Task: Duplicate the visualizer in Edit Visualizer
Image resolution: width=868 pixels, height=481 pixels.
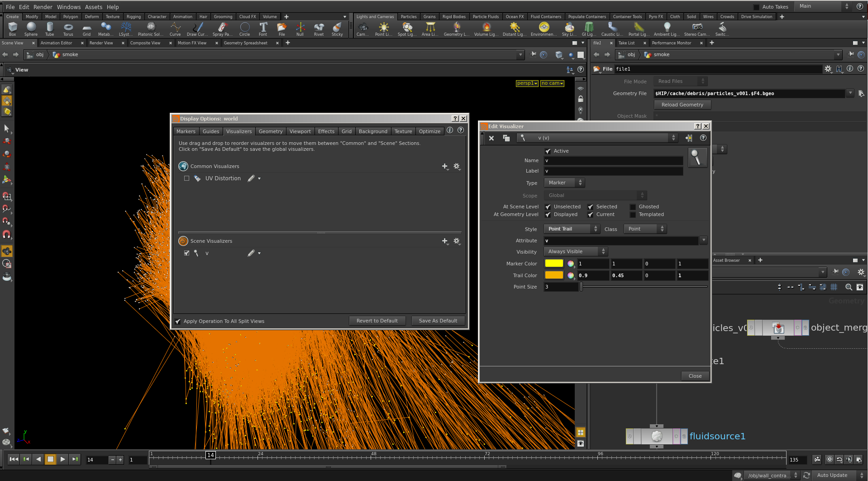Action: 506,138
